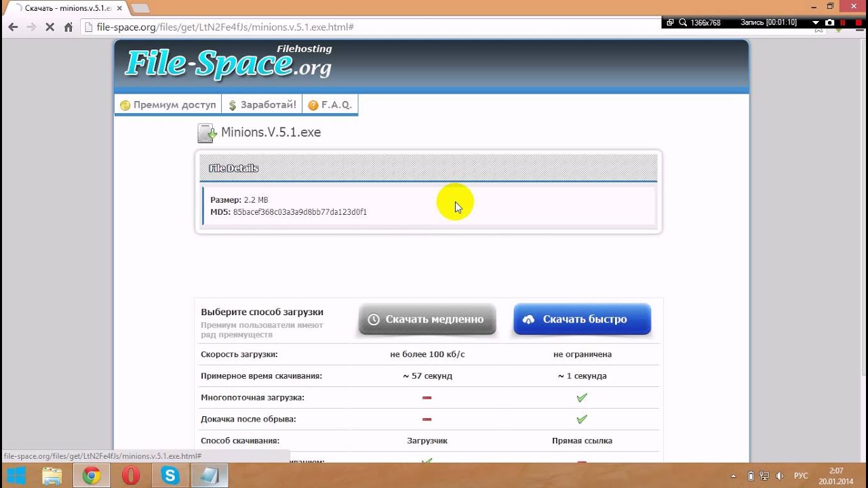Select the 'Скачать - minions.v.5.1.exe' browser tab

(66, 8)
